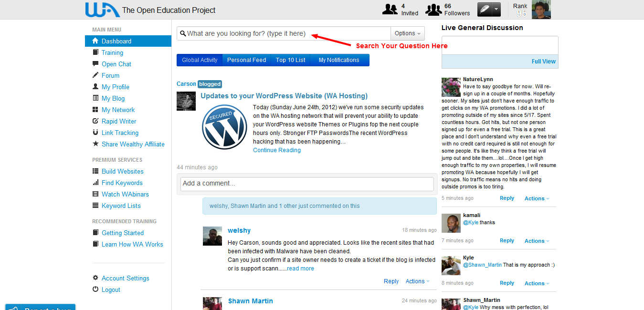Reply to kamali's chat message
The height and width of the screenshot is (310, 644).
(507, 241)
